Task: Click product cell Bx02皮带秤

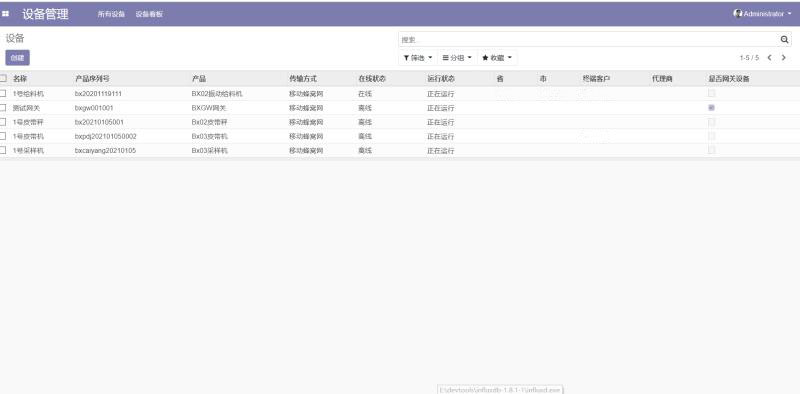Action: pos(210,122)
